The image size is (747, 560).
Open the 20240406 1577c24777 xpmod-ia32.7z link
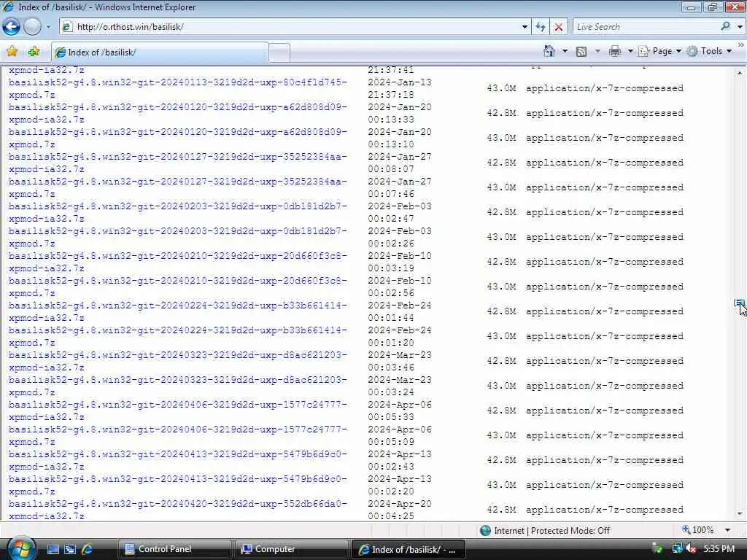click(x=178, y=410)
